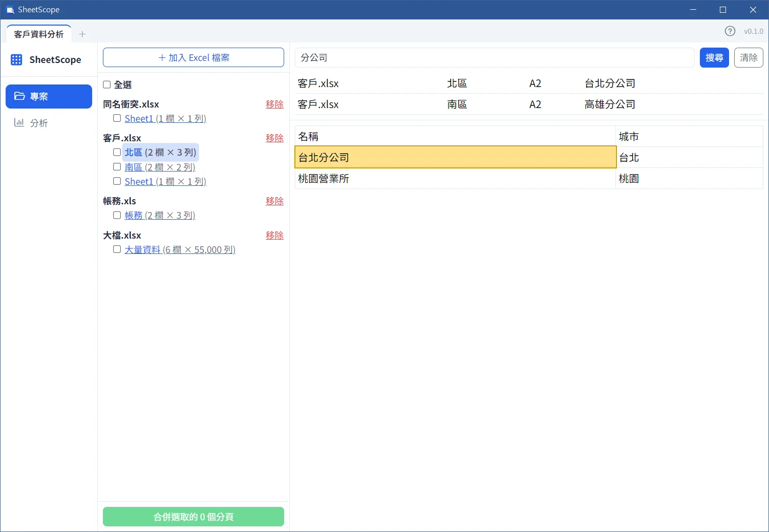Viewport: 769px width, 532px height.
Task: Click the 桃園營業所 cell
Action: point(455,178)
